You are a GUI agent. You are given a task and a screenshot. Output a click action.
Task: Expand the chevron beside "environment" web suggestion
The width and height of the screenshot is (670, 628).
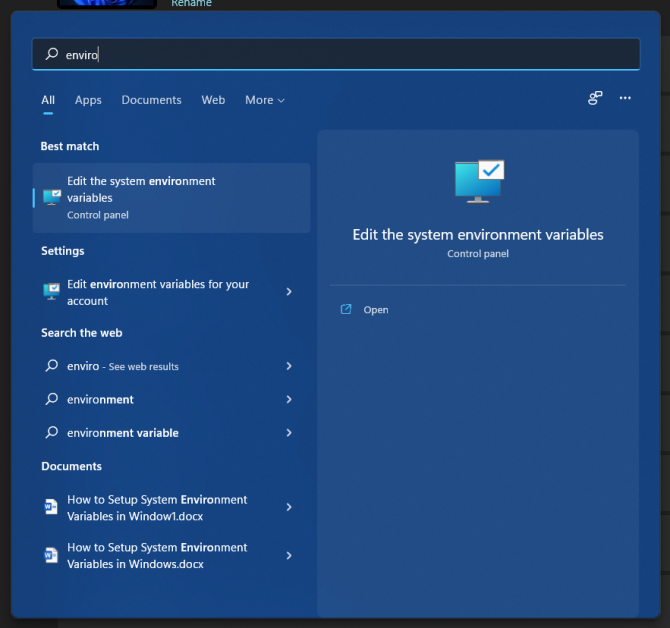point(289,399)
